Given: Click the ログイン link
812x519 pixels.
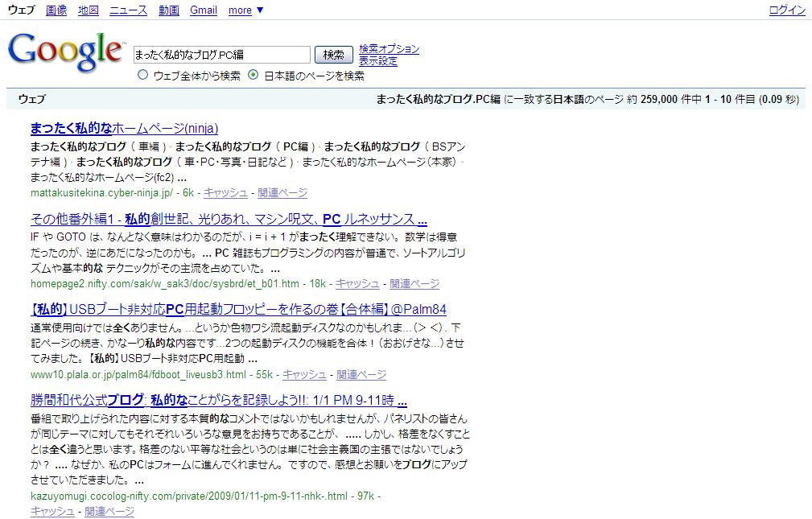Looking at the screenshot, I should 787,10.
